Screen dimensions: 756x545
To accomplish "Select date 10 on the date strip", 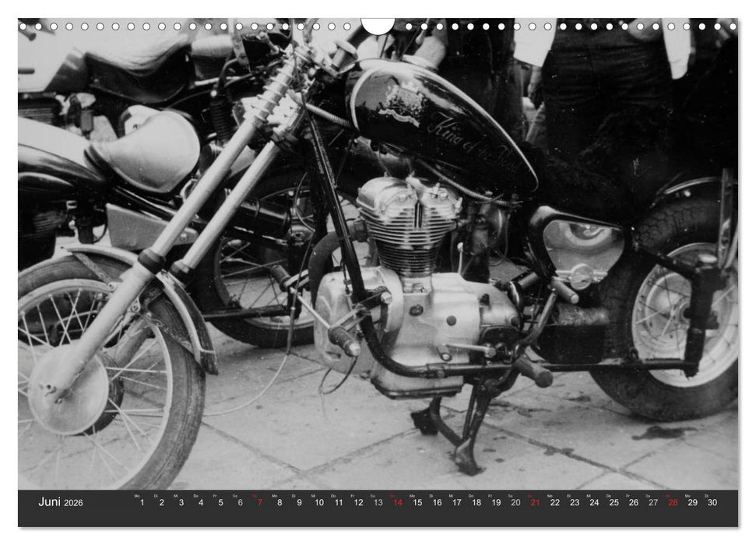I will pos(319,501).
